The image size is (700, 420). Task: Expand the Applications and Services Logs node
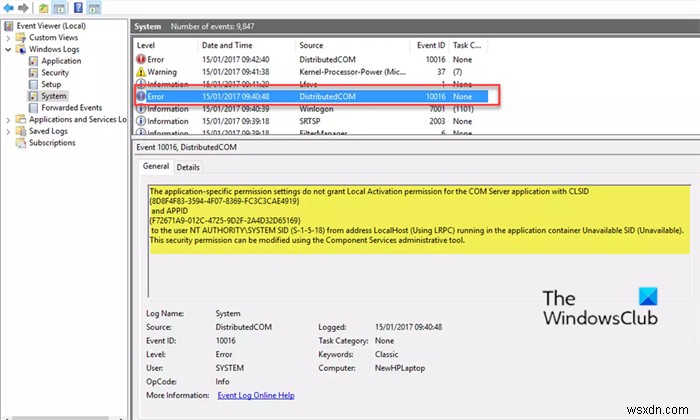[8, 120]
